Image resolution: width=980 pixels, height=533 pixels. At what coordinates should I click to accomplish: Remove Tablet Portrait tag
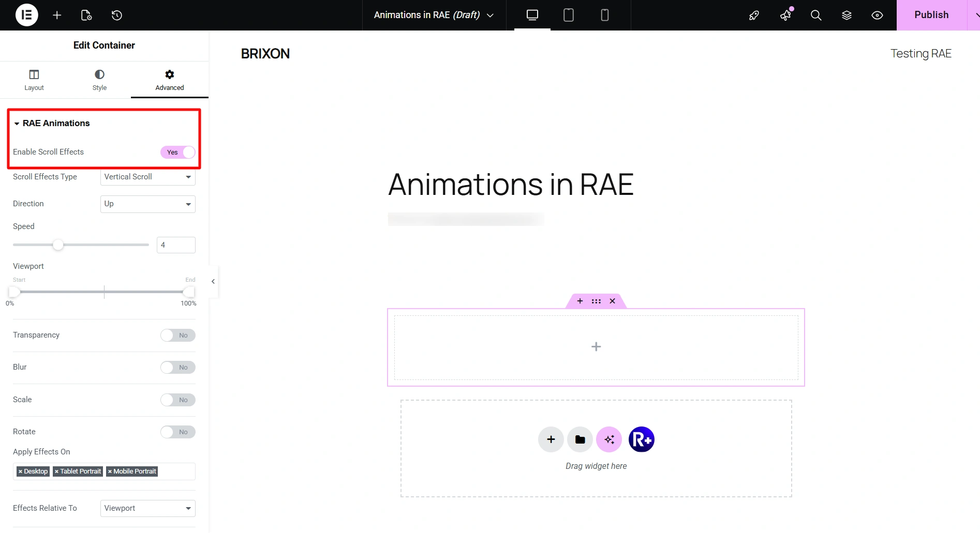click(56, 471)
